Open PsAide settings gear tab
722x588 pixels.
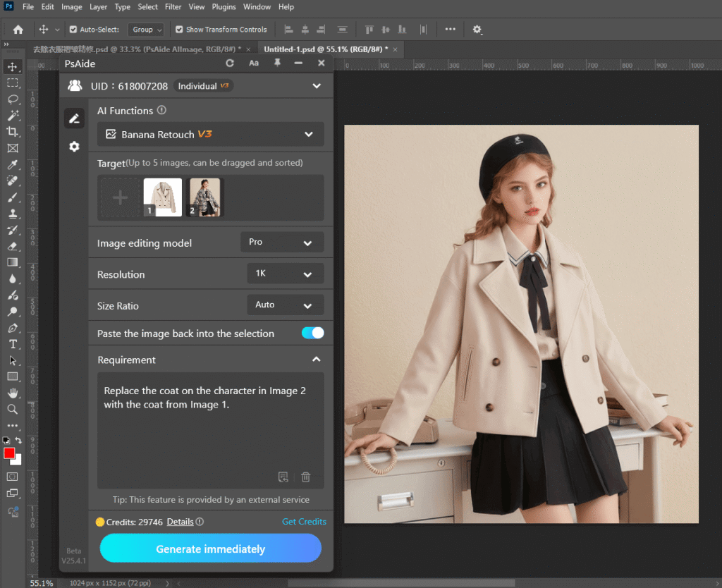[x=74, y=147]
